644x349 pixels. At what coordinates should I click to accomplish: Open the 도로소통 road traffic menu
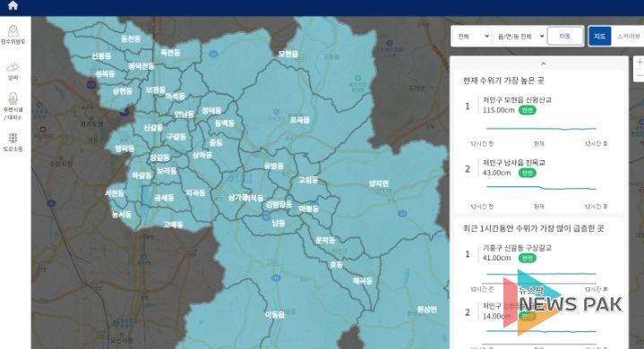click(x=13, y=142)
